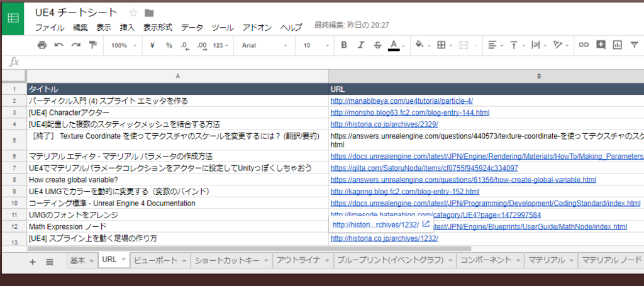
Task: Select column A header
Action: coord(177,76)
